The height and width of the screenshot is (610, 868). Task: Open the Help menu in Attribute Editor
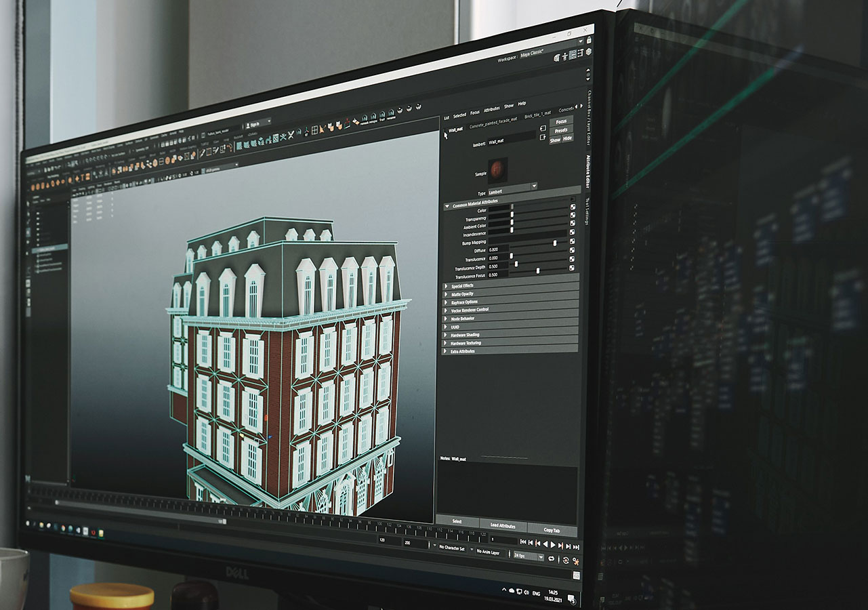click(522, 104)
